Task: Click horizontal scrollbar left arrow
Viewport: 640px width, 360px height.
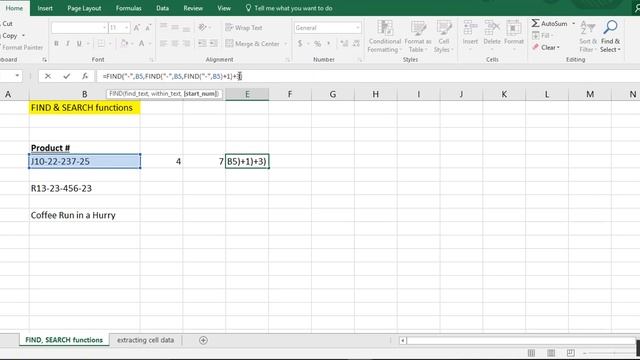Action: [403, 340]
